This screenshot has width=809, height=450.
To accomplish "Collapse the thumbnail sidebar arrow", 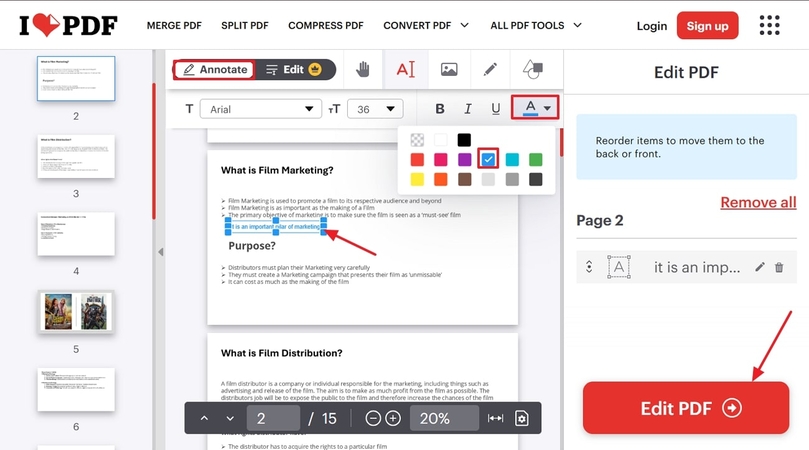I will pos(160,252).
